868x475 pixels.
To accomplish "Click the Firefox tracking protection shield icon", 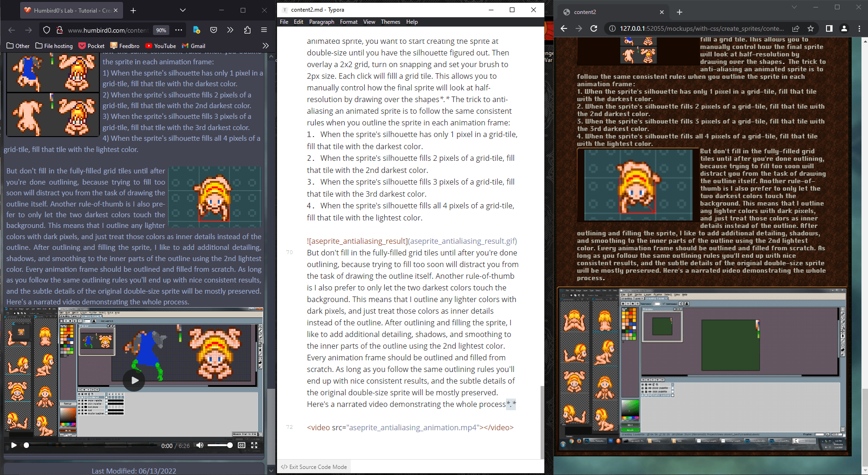I will [x=47, y=30].
